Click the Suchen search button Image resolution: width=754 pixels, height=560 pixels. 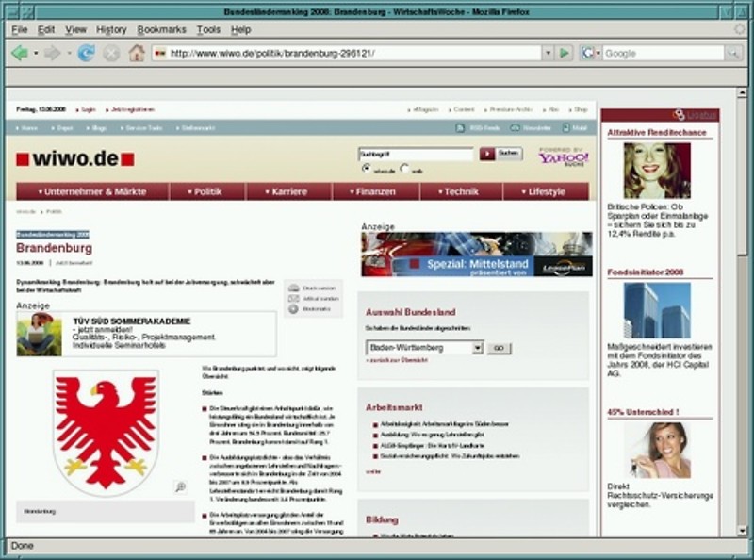(x=508, y=154)
